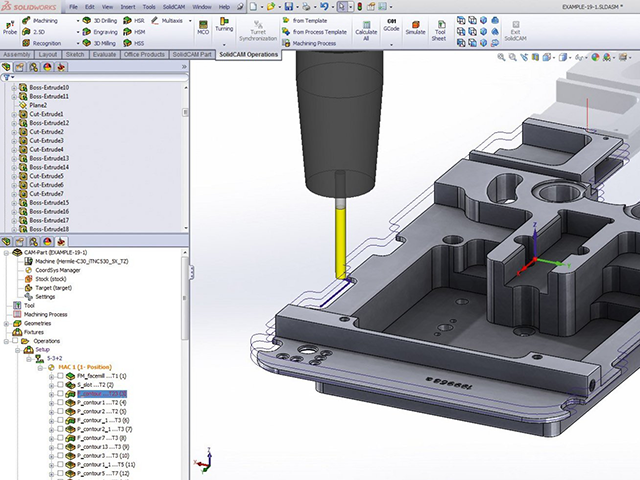Click the feature tree vertical scrollbar
Screen dimensions: 640x480
(185, 113)
